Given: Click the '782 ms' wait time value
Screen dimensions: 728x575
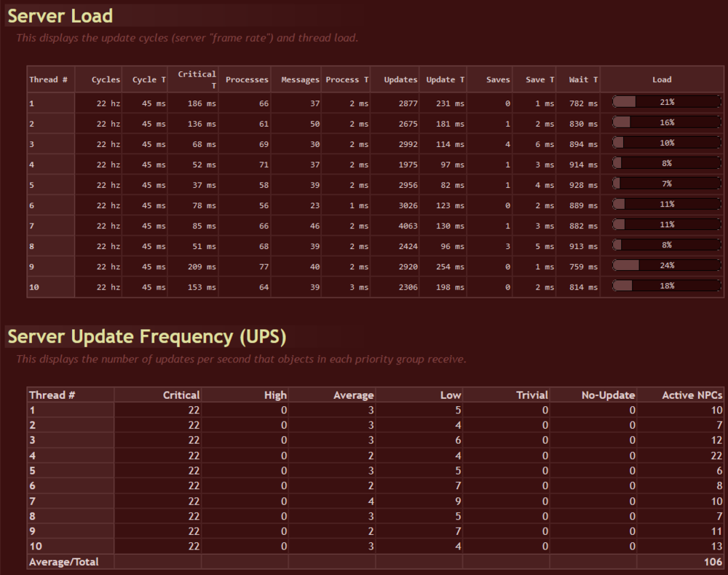Looking at the screenshot, I should click(584, 103).
